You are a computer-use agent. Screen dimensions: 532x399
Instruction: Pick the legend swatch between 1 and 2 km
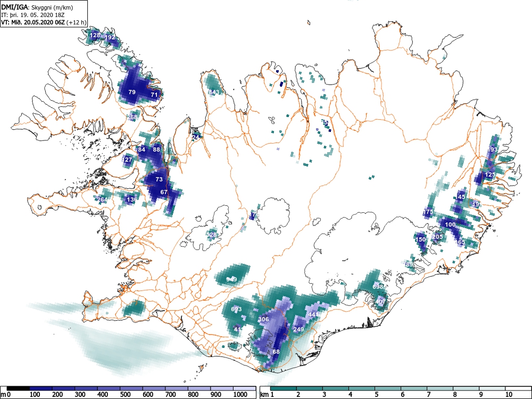pos(284,388)
